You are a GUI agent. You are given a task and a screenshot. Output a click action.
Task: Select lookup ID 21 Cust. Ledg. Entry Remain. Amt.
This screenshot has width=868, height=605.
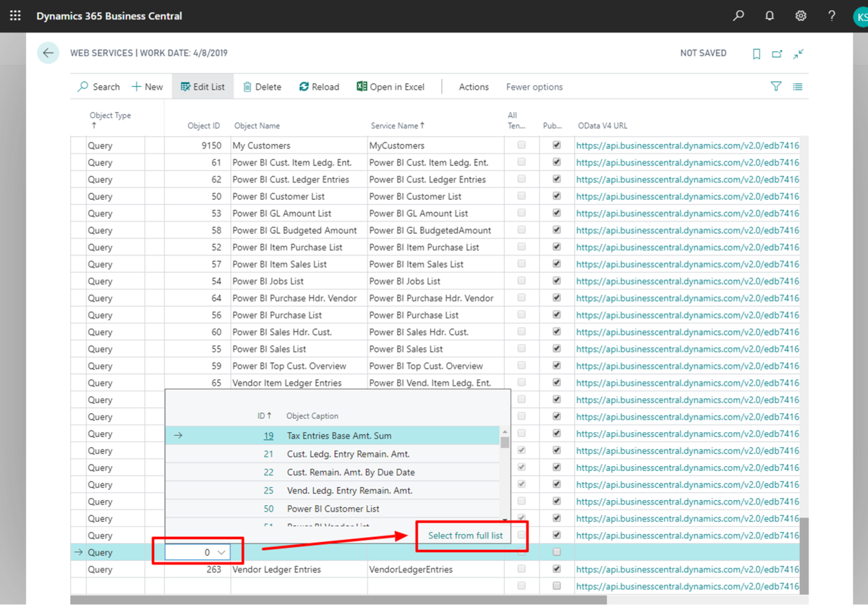(333, 454)
